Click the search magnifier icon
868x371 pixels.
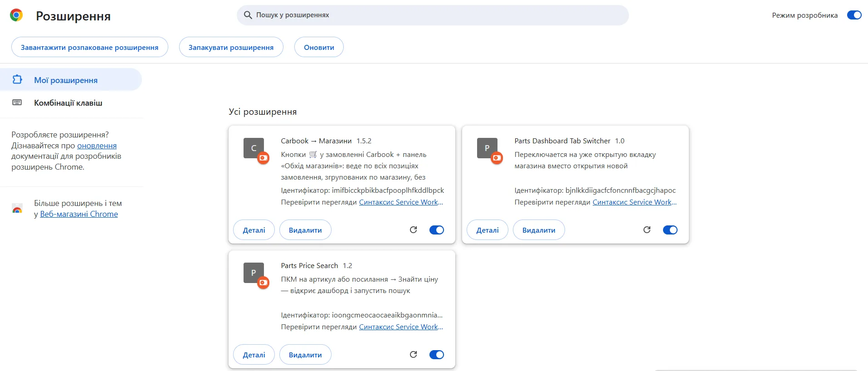click(x=248, y=15)
